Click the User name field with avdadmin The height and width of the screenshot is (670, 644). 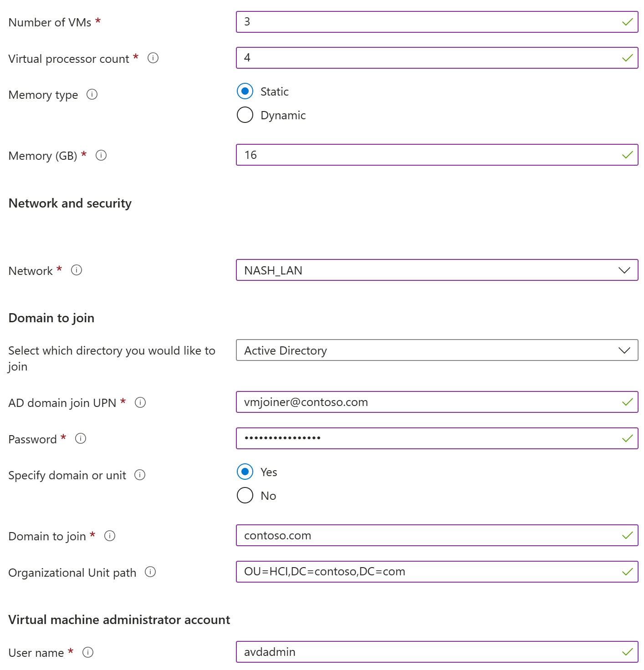(x=437, y=652)
